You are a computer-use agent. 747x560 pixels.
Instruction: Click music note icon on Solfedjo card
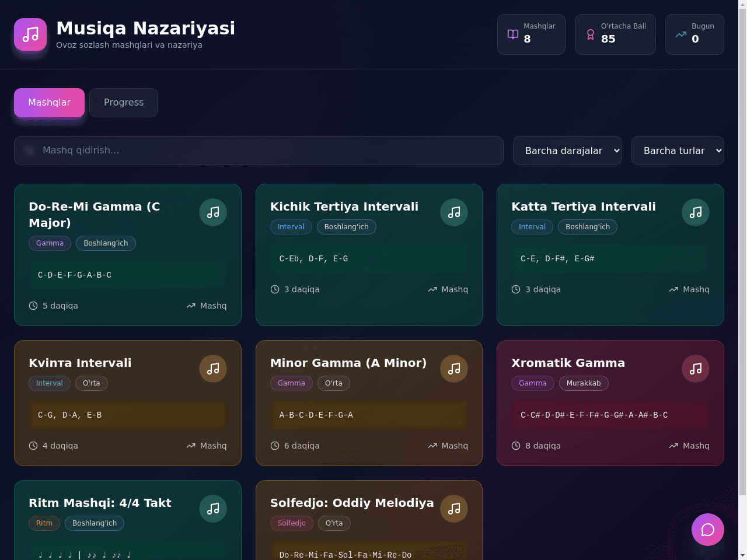click(x=454, y=509)
